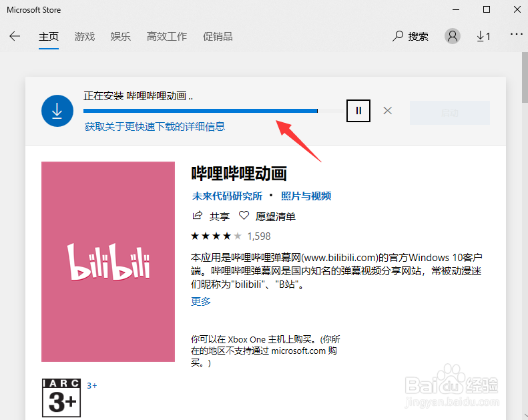Open faster download details link
The image size is (528, 420).
155,127
